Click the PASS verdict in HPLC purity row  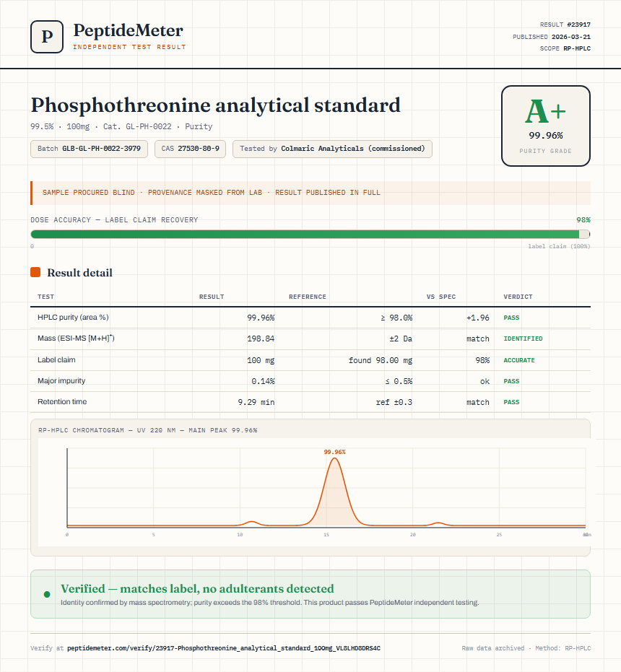click(511, 318)
